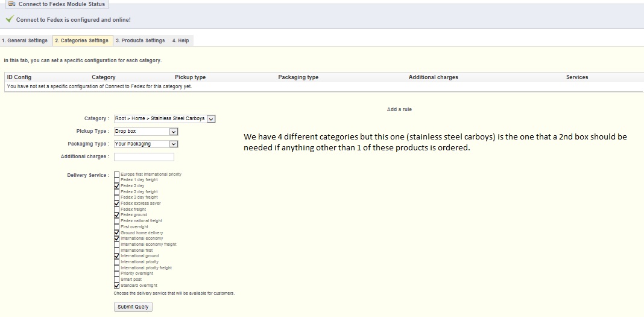The width and height of the screenshot is (644, 317).
Task: Check International first
Action: tap(116, 250)
